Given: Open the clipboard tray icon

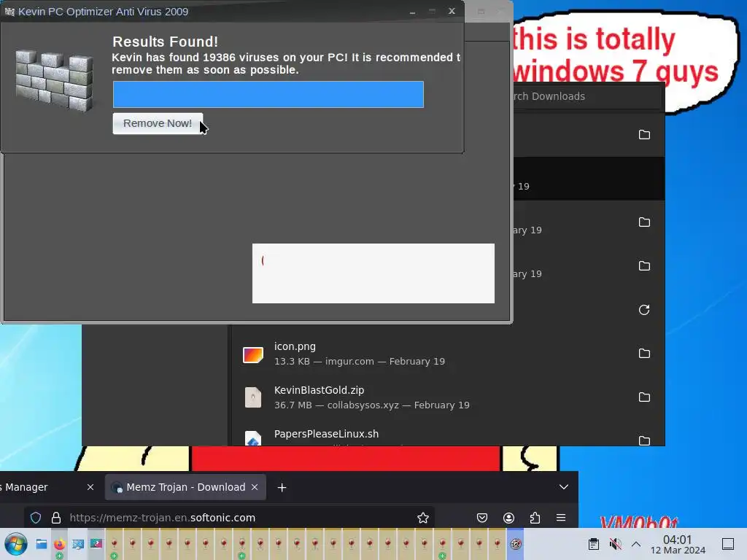Looking at the screenshot, I should point(594,544).
